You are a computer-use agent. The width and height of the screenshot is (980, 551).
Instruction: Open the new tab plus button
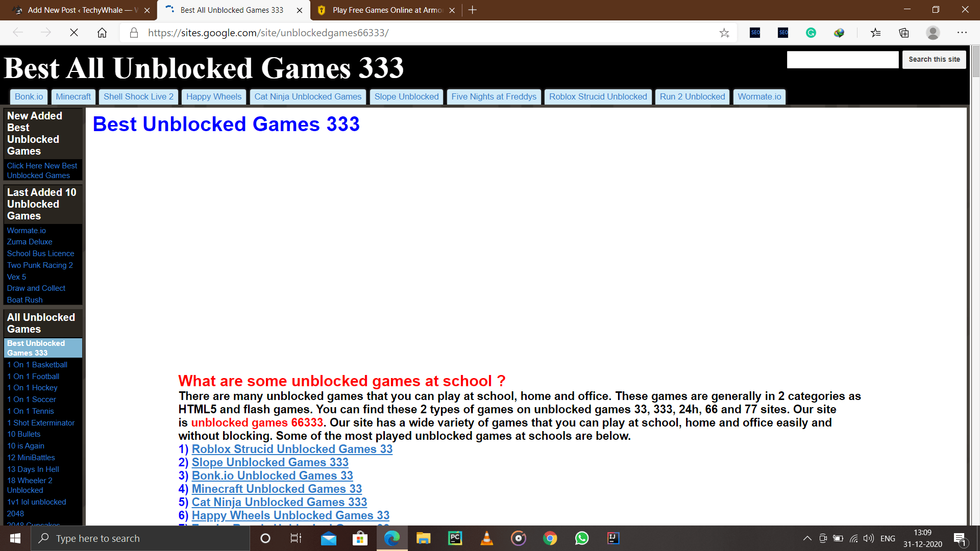click(472, 10)
